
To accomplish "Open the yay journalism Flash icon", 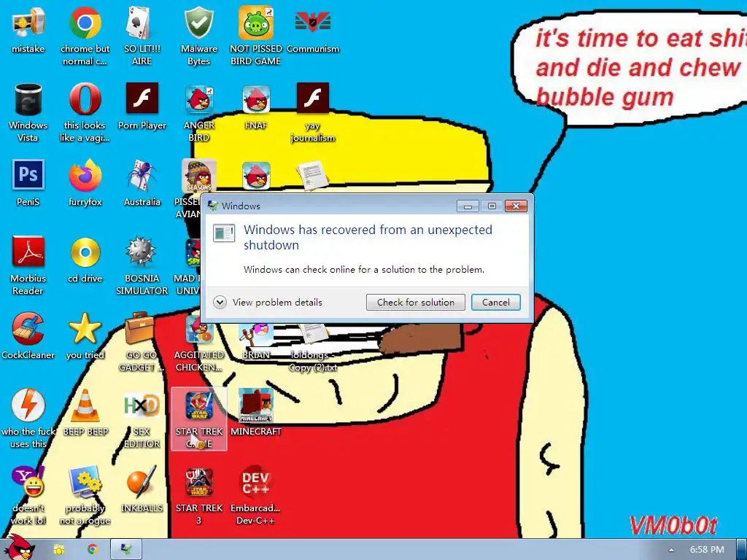I will (313, 112).
